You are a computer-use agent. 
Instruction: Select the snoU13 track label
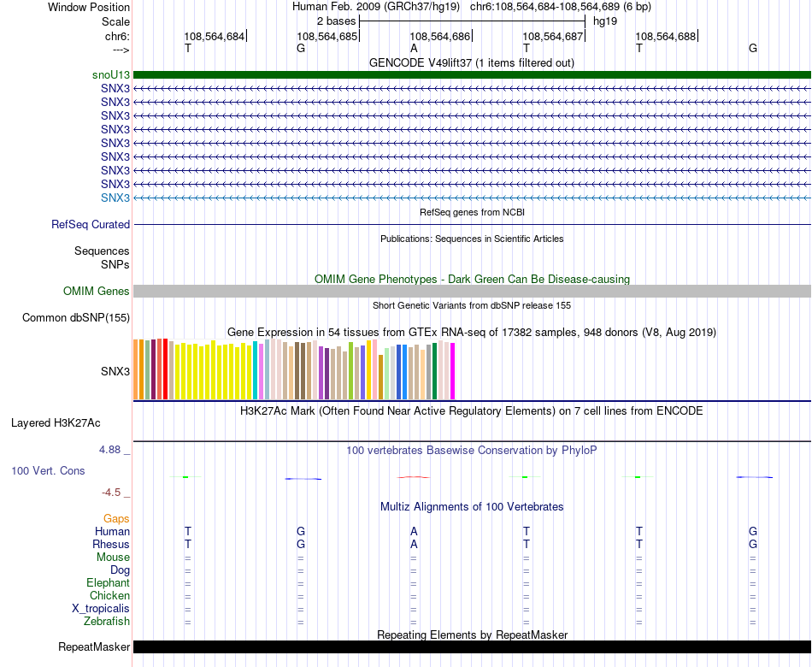click(111, 75)
